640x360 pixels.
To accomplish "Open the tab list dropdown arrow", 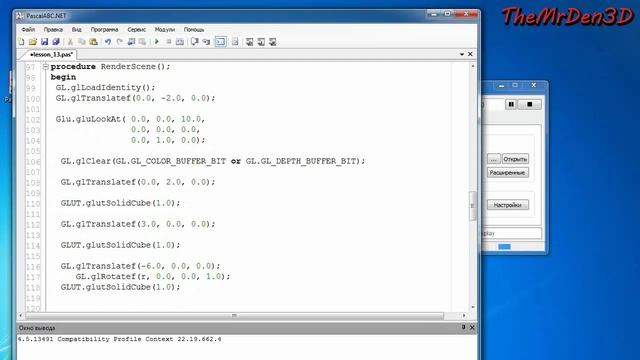I will [x=462, y=54].
